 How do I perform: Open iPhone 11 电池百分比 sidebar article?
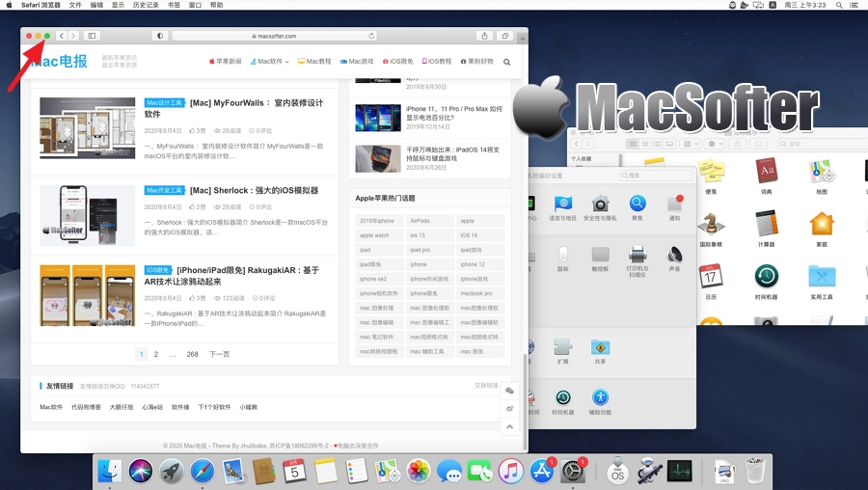pos(454,113)
